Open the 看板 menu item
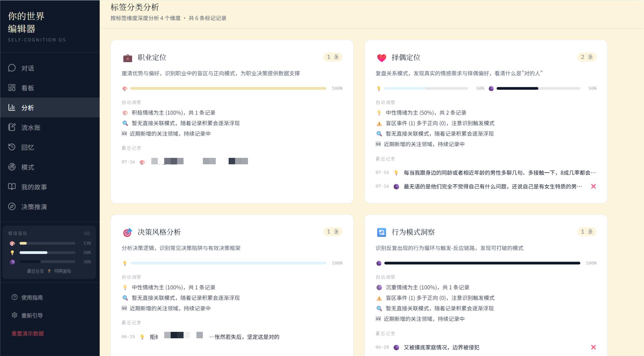Image resolution: width=644 pixels, height=356 pixels. coord(50,88)
